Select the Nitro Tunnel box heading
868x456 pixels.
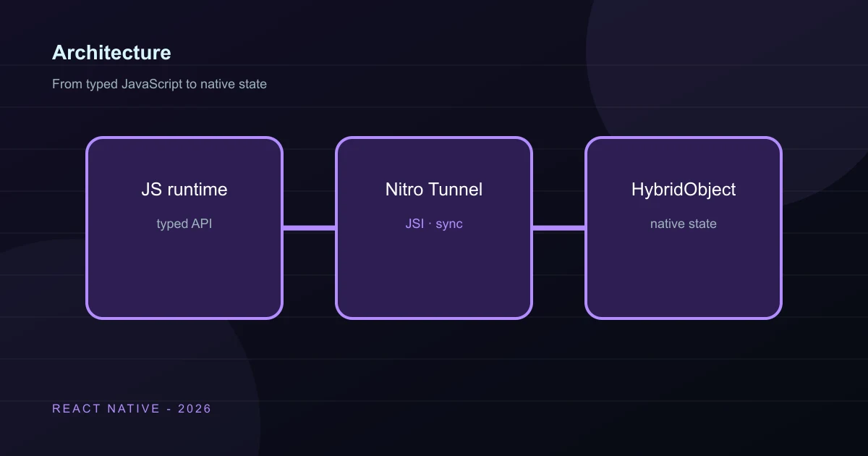pos(434,190)
